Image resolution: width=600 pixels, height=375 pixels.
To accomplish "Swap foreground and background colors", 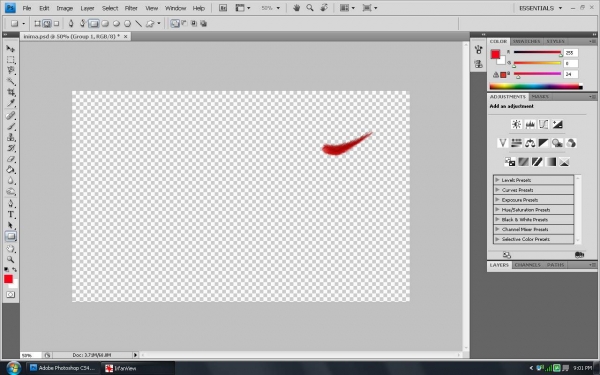I will tap(15, 269).
